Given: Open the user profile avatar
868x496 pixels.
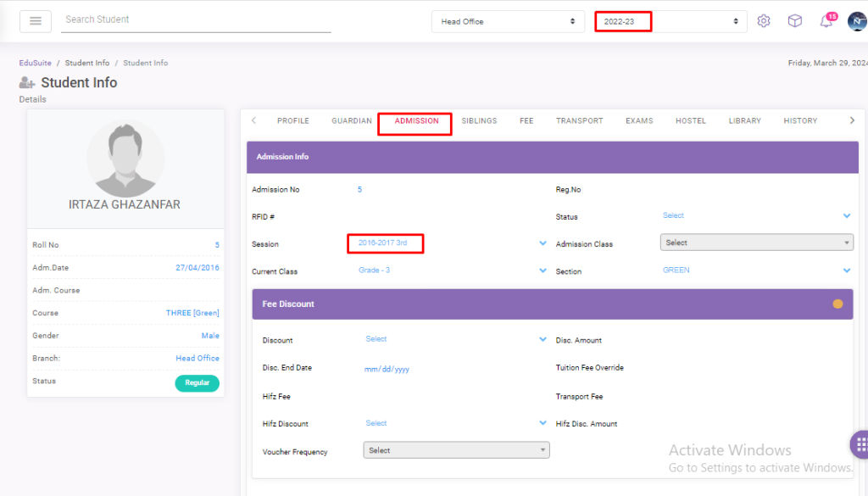Looking at the screenshot, I should pyautogui.click(x=856, y=21).
